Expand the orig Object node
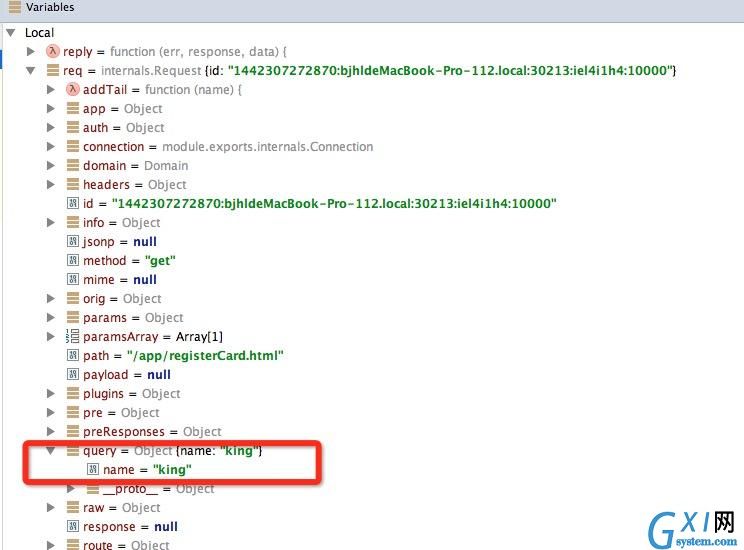Viewport: 744px width, 550px height. click(50, 298)
